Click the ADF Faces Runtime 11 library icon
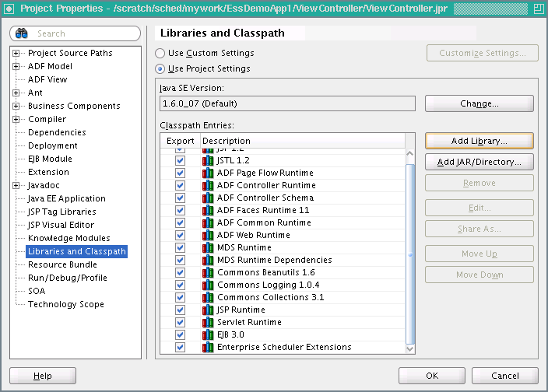The height and width of the screenshot is (392, 548). tap(208, 210)
